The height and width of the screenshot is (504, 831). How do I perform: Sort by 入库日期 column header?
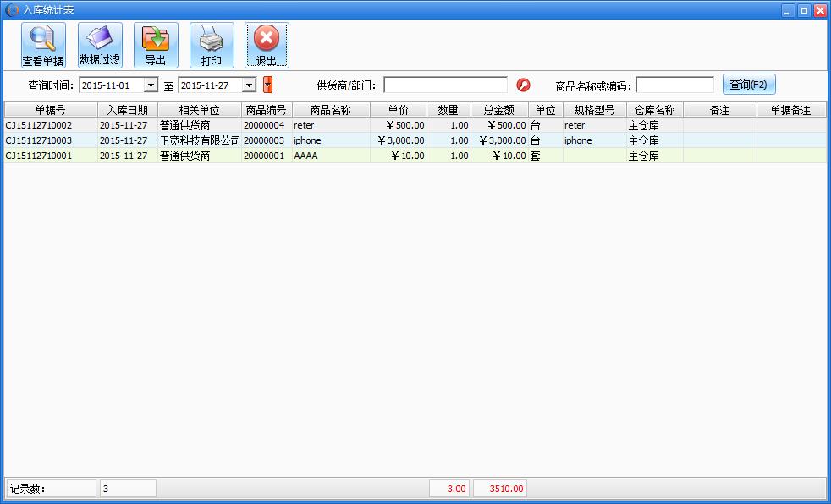(128, 110)
